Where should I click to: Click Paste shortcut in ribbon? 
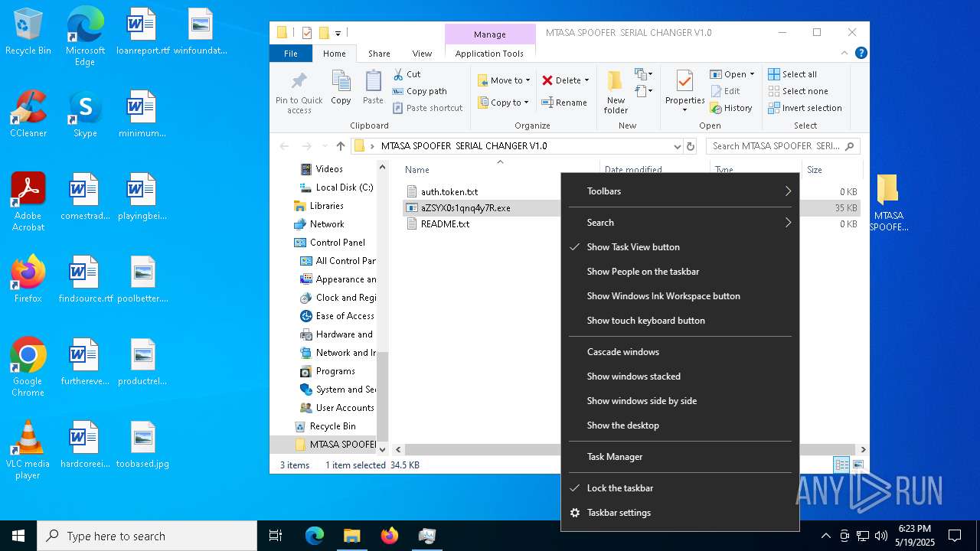point(427,108)
